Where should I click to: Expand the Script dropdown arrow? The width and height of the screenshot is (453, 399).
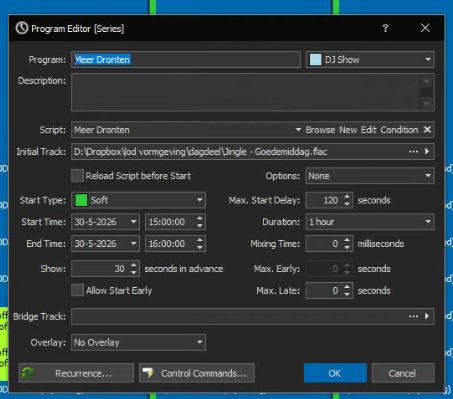click(x=298, y=130)
